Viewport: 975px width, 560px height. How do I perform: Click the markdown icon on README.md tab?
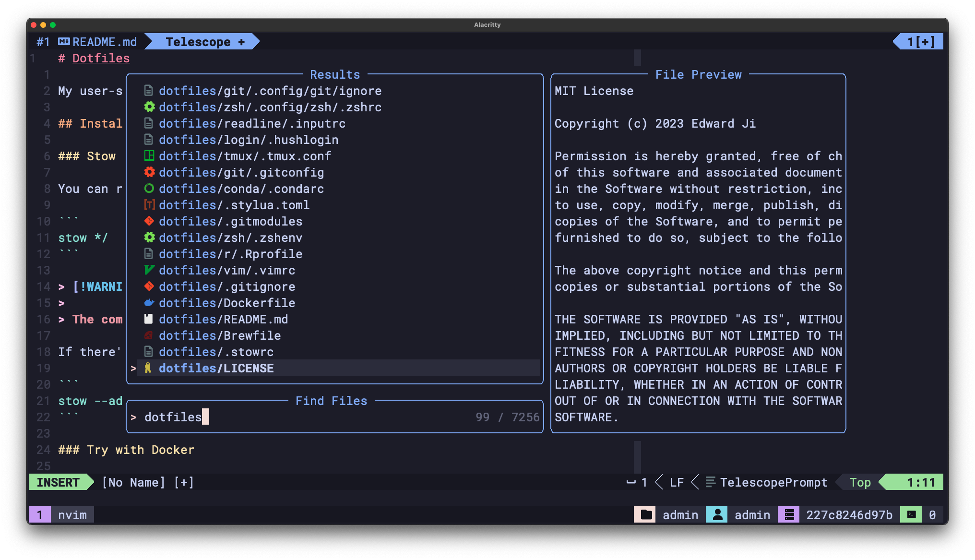pos(64,42)
